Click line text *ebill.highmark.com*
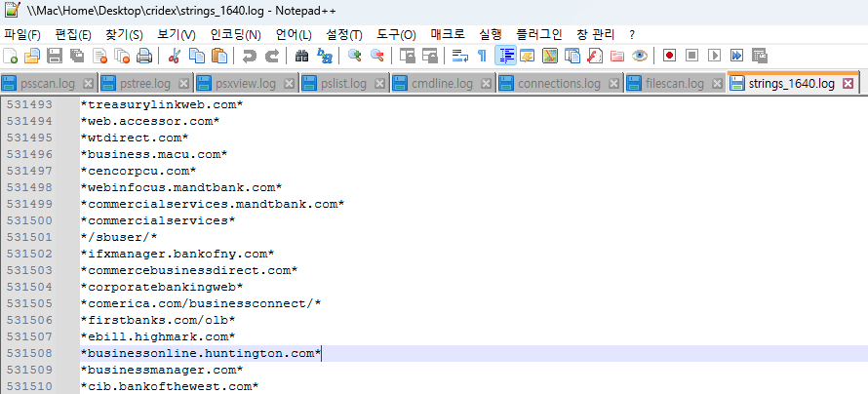Viewport: 868px width, 394px height. 158,337
